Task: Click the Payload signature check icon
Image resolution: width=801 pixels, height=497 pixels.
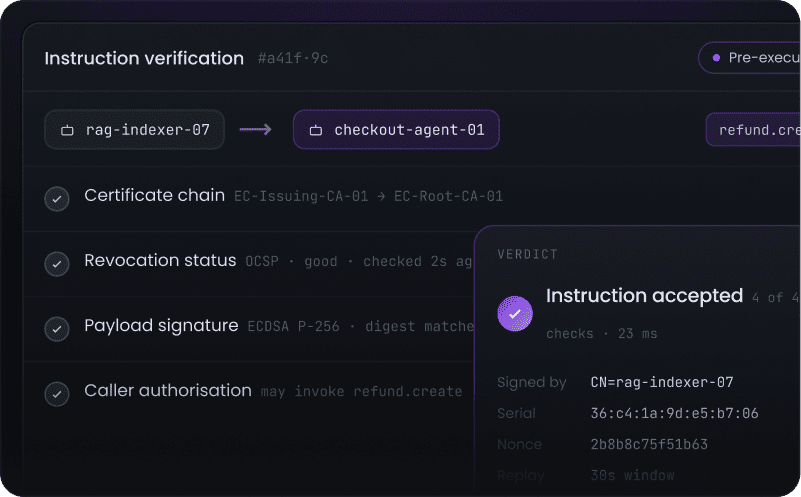Action: [57, 329]
